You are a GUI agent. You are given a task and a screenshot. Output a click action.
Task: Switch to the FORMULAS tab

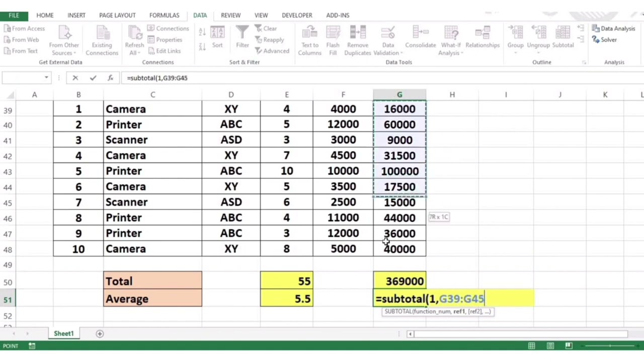click(164, 15)
